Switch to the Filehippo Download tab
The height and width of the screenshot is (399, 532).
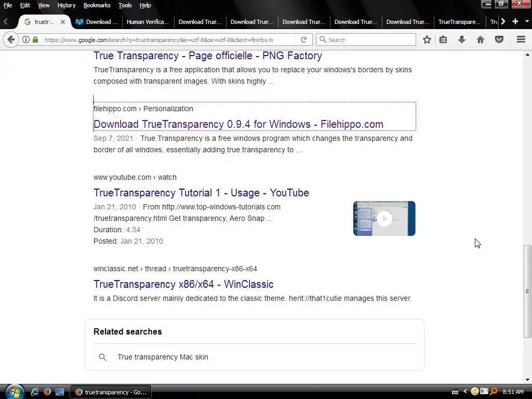click(x=96, y=22)
